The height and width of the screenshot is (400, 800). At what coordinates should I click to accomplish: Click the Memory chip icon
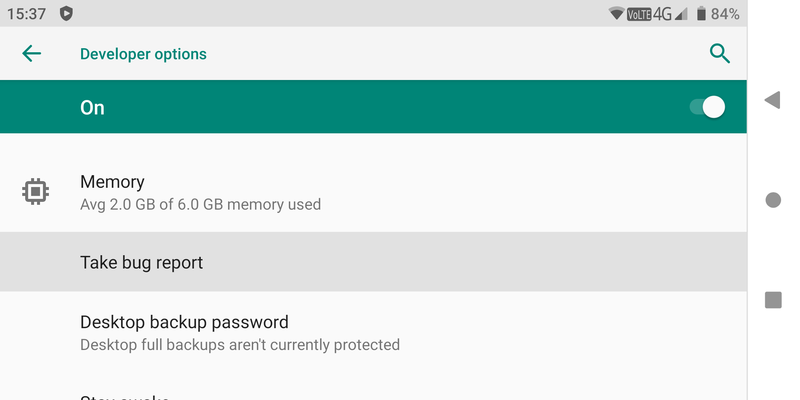pyautogui.click(x=36, y=191)
